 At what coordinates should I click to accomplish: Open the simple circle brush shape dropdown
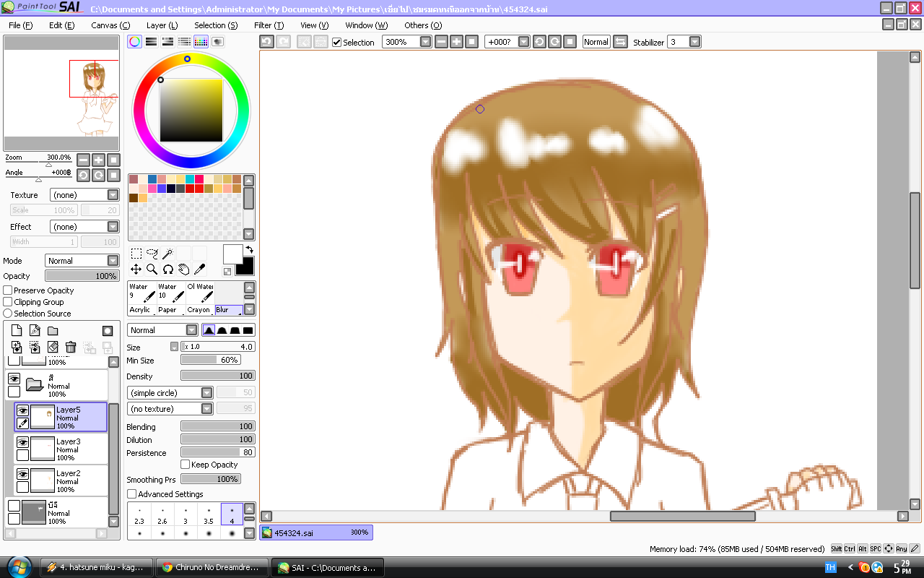[x=170, y=393]
